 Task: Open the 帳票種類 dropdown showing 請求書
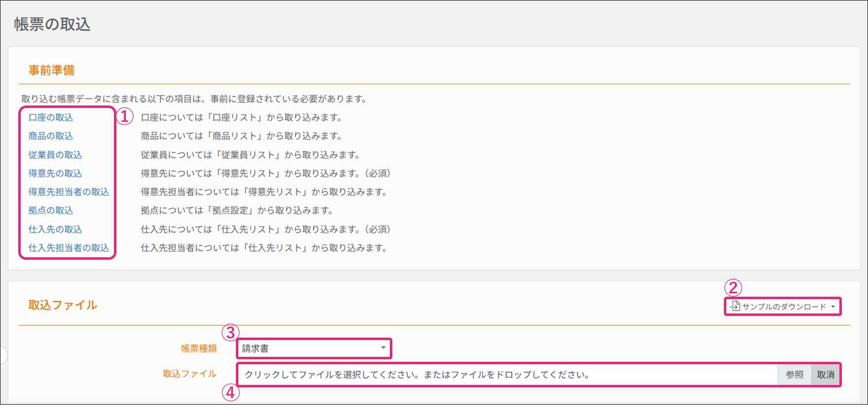pyautogui.click(x=314, y=348)
